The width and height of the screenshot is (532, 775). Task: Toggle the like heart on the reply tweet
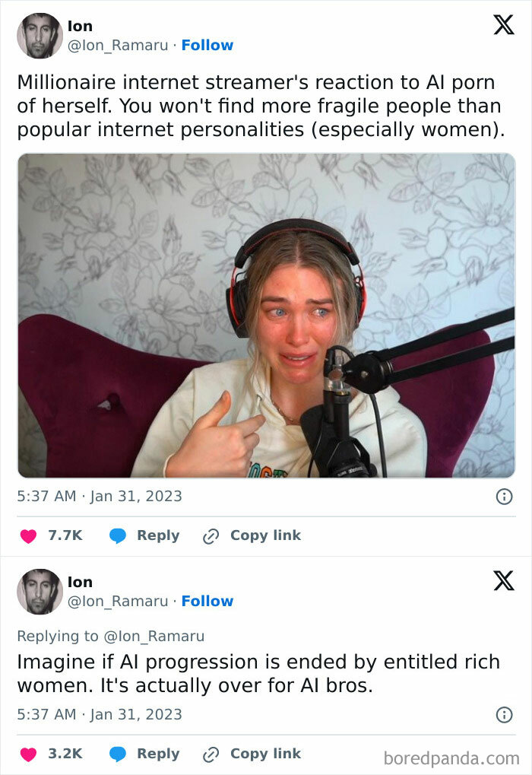click(29, 754)
